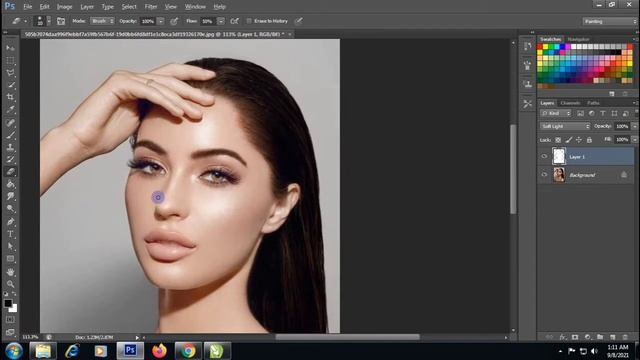Toggle lock all
The width and height of the screenshot is (640, 360).
coord(589,140)
